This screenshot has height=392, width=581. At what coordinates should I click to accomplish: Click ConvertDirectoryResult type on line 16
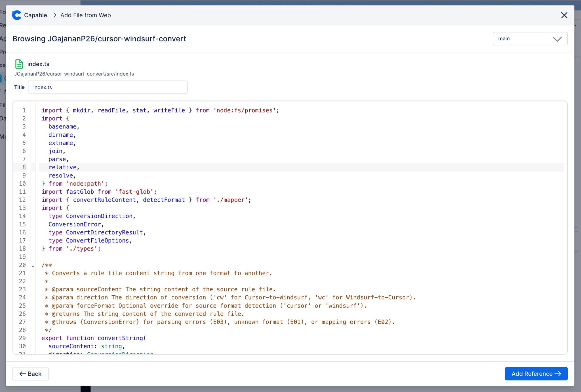[x=104, y=233]
